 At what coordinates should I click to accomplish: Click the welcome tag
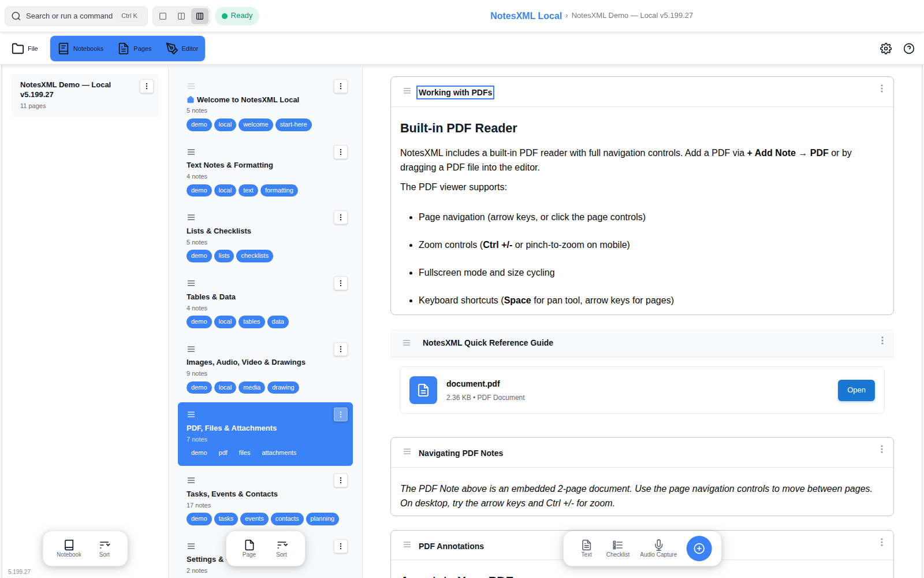(x=255, y=125)
